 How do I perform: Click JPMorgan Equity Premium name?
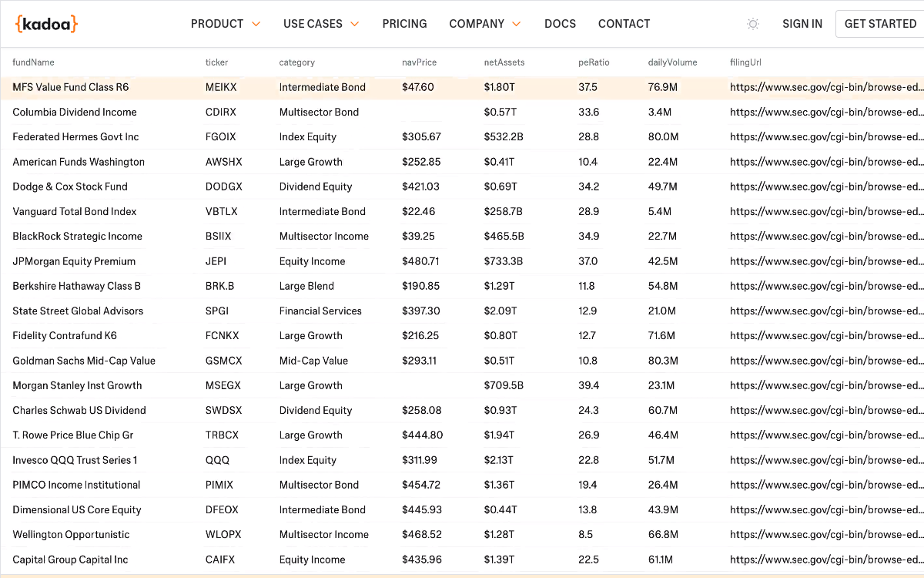[74, 261]
